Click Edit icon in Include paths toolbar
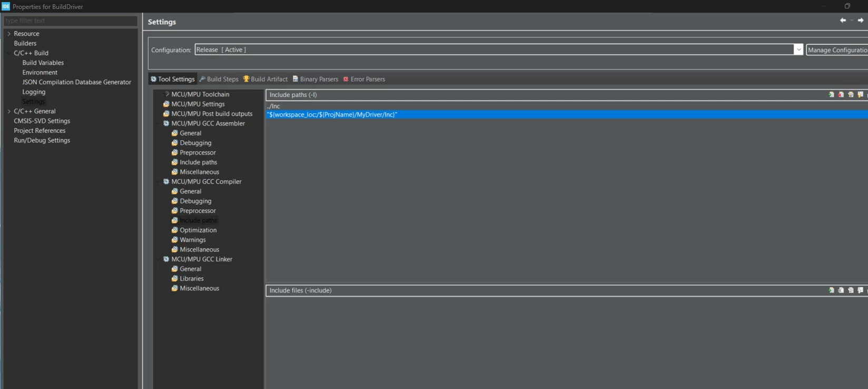The height and width of the screenshot is (389, 868). pyautogui.click(x=851, y=95)
